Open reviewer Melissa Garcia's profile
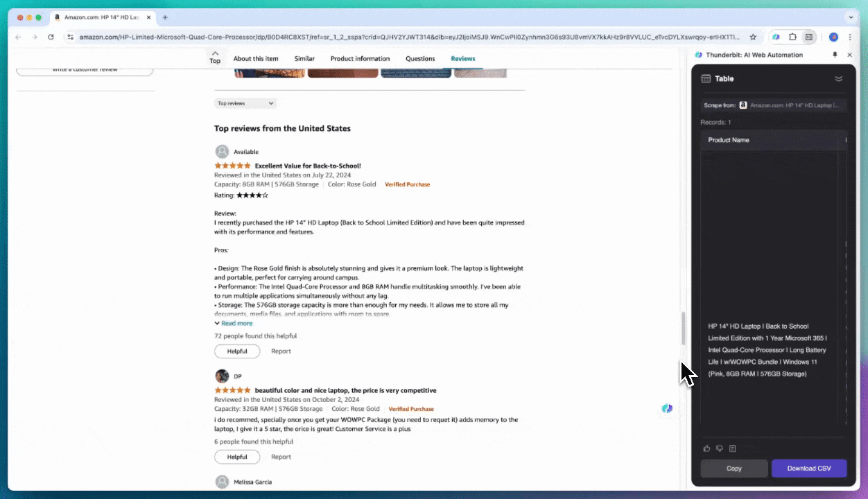This screenshot has height=499, width=868. (x=252, y=482)
